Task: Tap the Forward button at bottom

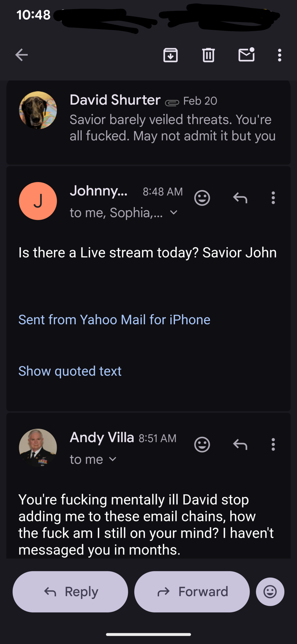Action: [x=192, y=592]
